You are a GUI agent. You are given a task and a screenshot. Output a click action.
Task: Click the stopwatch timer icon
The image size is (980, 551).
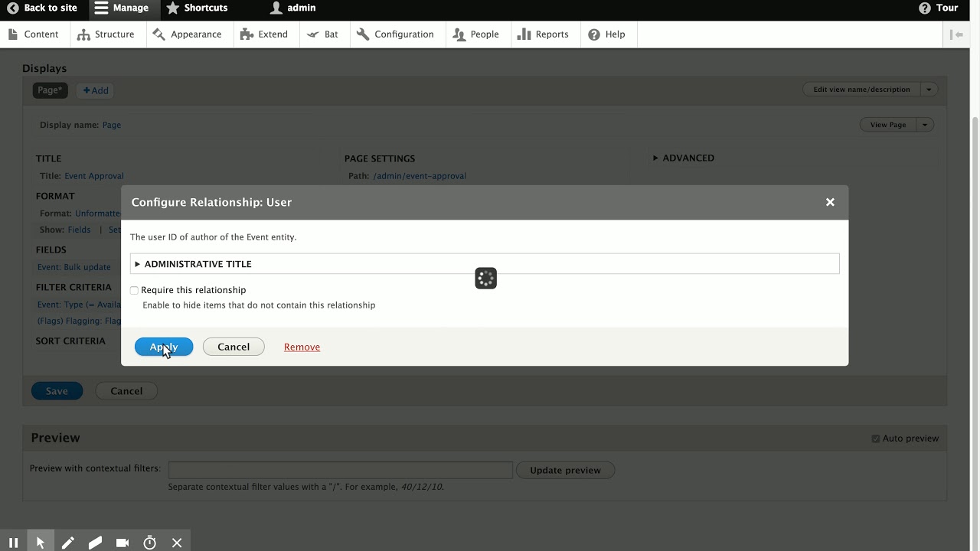coord(150,543)
